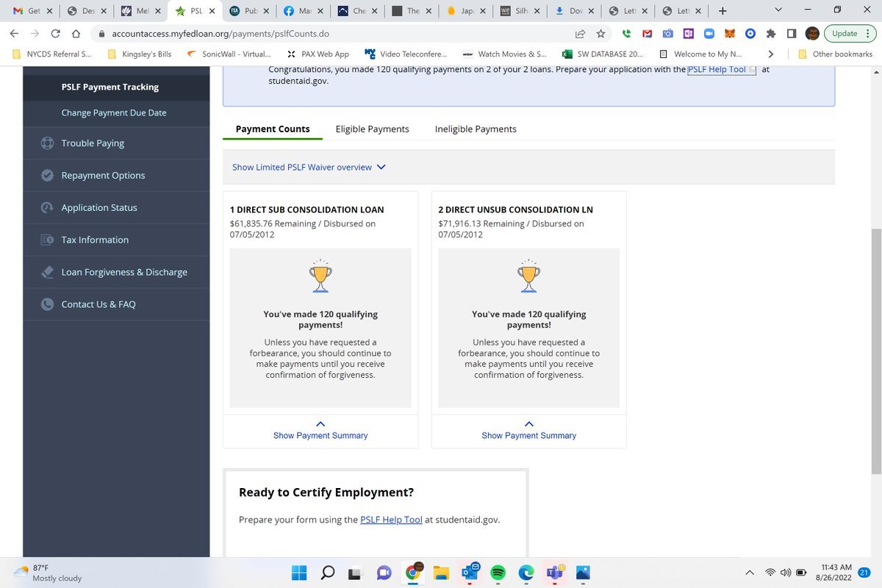Open the Photos app from the taskbar
This screenshot has height=588, width=882.
584,573
